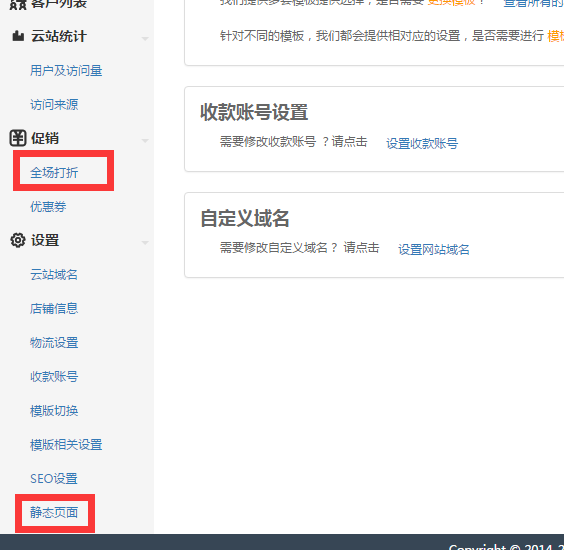Viewport: 564px width, 550px height.
Task: Open 静态页面 in settings
Action: pos(54,513)
